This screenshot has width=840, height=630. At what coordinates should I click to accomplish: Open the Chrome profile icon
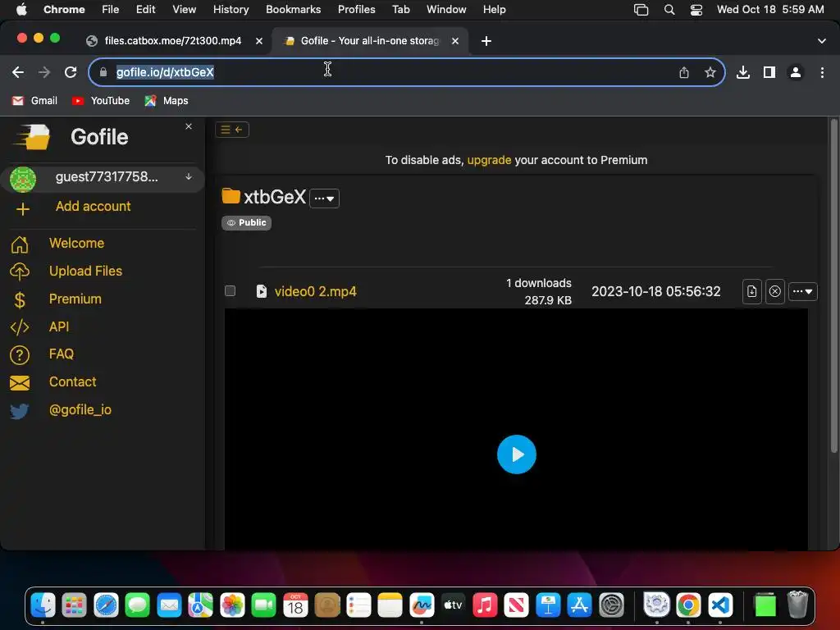point(796,72)
